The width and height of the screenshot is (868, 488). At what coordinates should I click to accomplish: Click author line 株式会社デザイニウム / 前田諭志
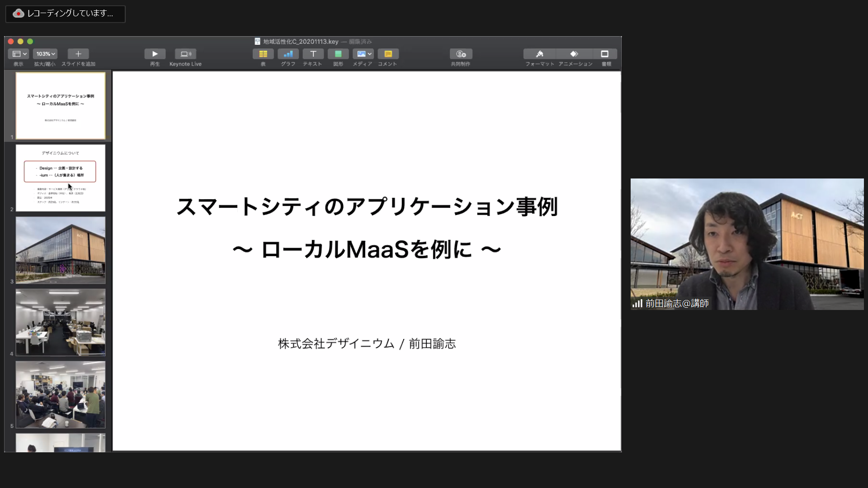[367, 344]
